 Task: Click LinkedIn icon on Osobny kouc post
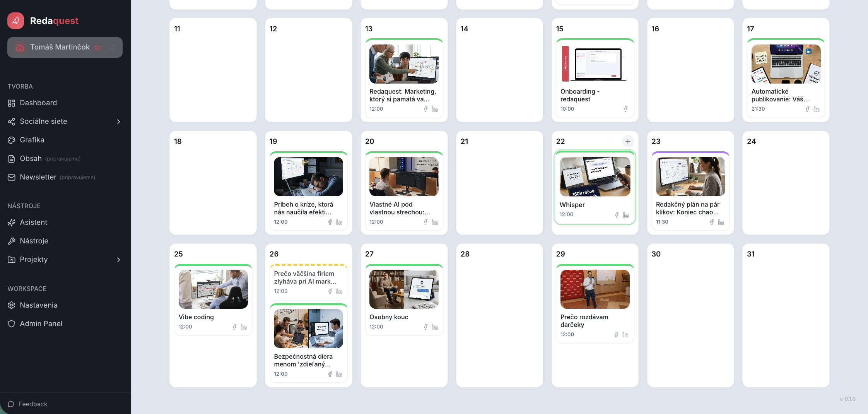pyautogui.click(x=435, y=327)
